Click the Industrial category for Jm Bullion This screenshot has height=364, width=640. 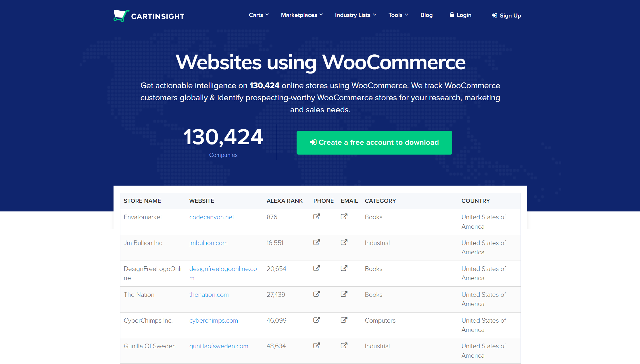coord(377,243)
